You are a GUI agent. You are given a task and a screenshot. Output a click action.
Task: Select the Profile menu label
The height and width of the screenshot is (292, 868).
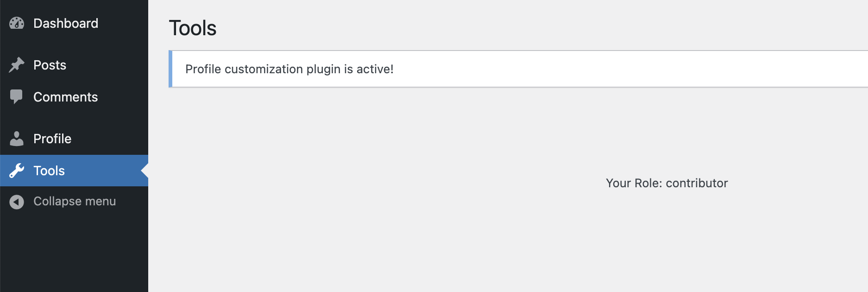pyautogui.click(x=52, y=139)
